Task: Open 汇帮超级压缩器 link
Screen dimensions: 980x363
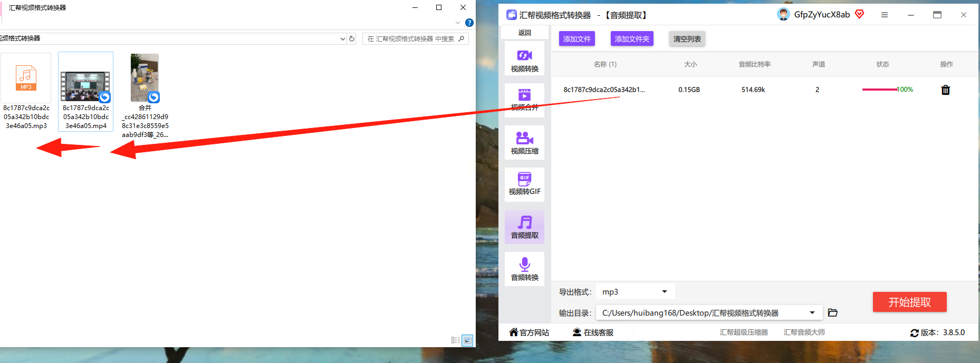Action: tap(744, 332)
